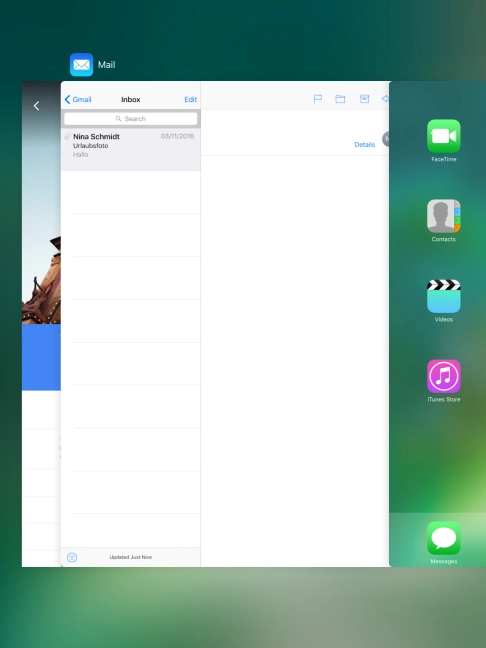Tap the back arrow in left app card
The height and width of the screenshot is (648, 486).
pyautogui.click(x=36, y=106)
